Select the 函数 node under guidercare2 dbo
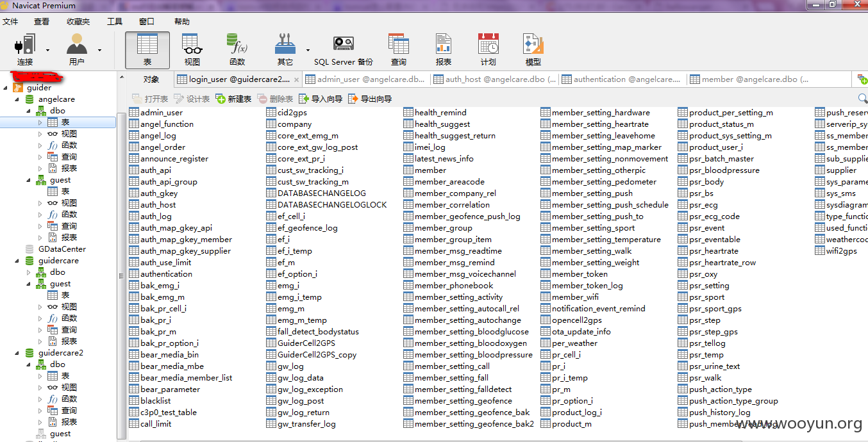This screenshot has width=868, height=442. pos(62,399)
